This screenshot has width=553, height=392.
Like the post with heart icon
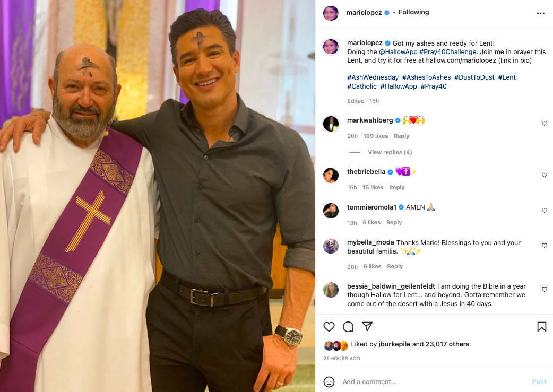(x=329, y=327)
